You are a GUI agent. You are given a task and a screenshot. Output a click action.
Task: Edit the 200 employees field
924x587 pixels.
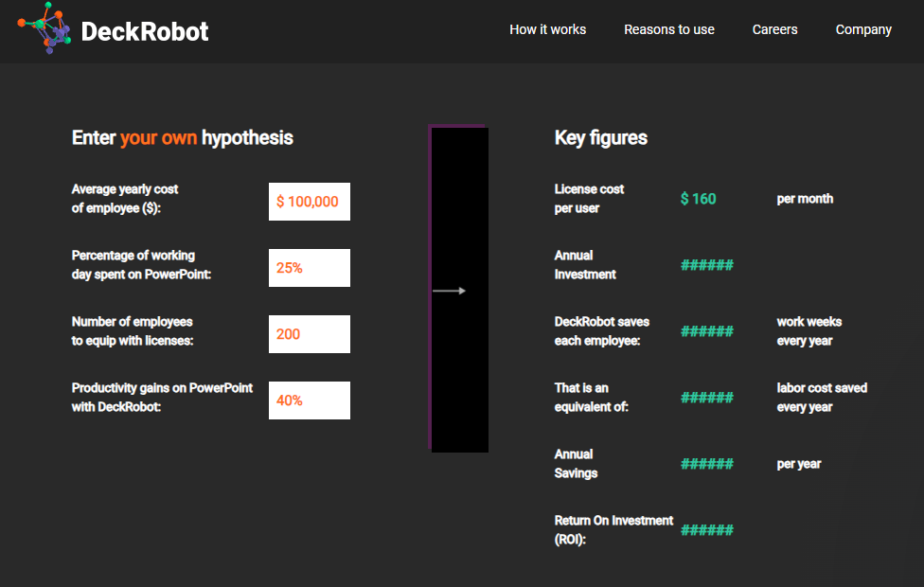(x=310, y=334)
